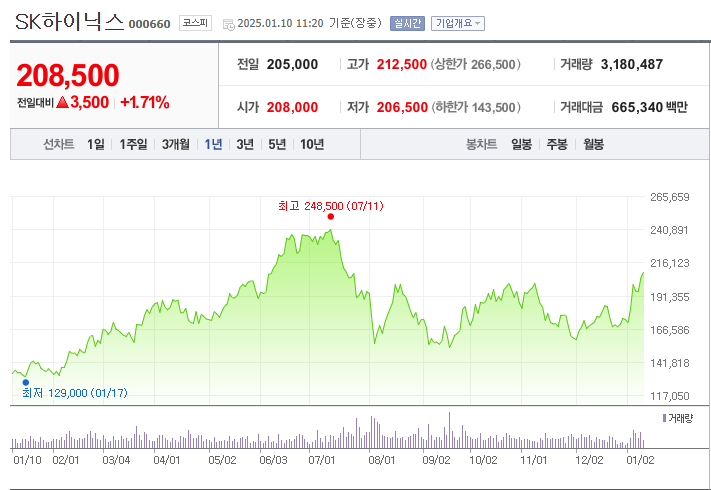Click the stock code 000660

pos(149,24)
